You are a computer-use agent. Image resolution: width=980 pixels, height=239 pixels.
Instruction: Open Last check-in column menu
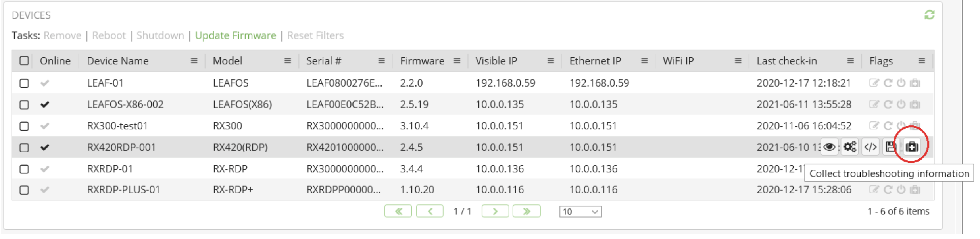[x=850, y=61]
